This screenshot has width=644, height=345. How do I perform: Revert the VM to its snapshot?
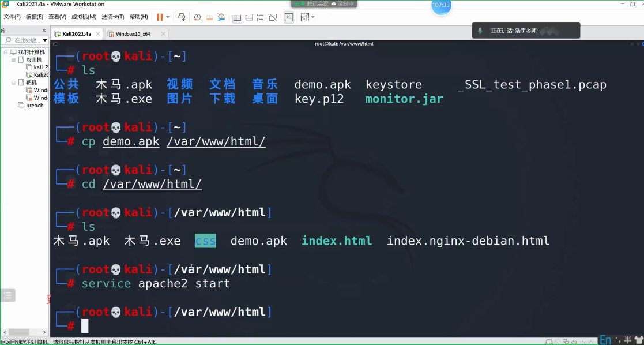tap(208, 17)
